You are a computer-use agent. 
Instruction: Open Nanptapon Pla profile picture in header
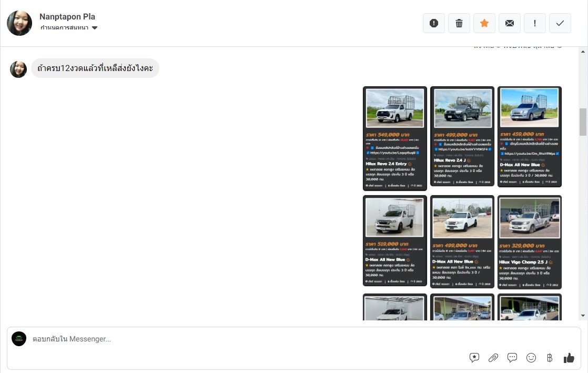(19, 23)
